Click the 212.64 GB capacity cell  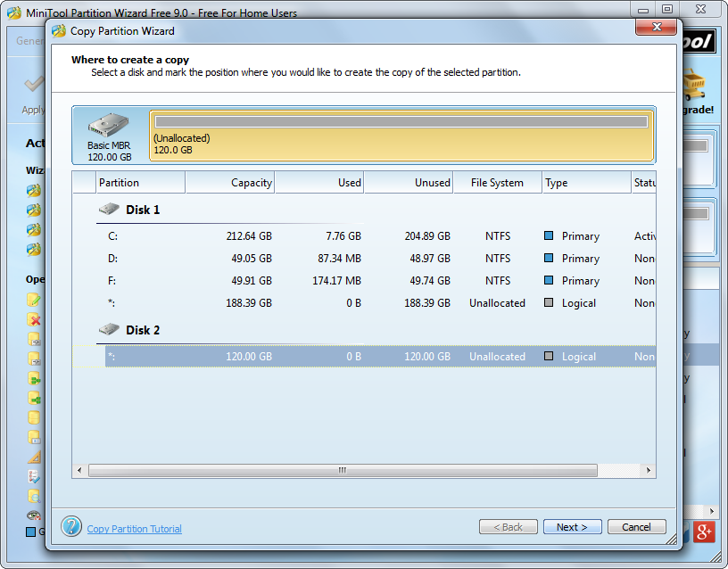[249, 235]
